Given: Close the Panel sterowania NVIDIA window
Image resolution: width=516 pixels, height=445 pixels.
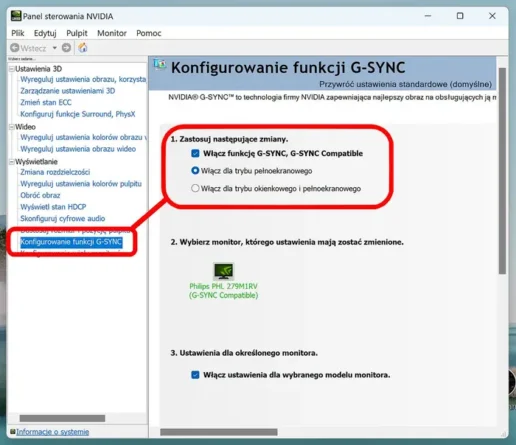Looking at the screenshot, I should (x=492, y=16).
